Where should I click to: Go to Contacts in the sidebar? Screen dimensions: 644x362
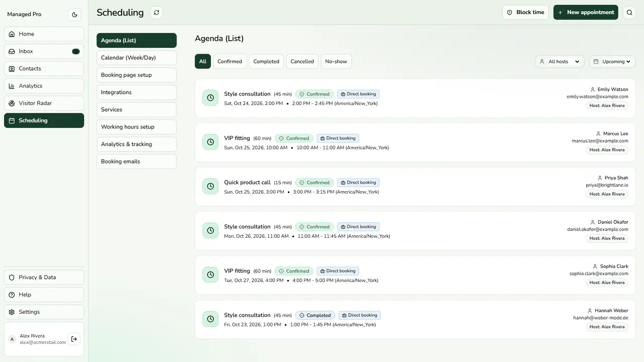click(44, 68)
